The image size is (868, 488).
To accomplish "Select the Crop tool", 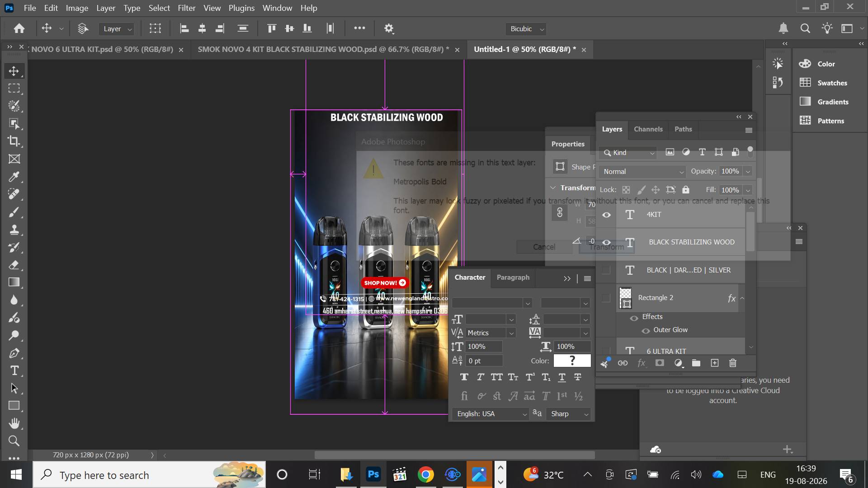I will (x=14, y=141).
